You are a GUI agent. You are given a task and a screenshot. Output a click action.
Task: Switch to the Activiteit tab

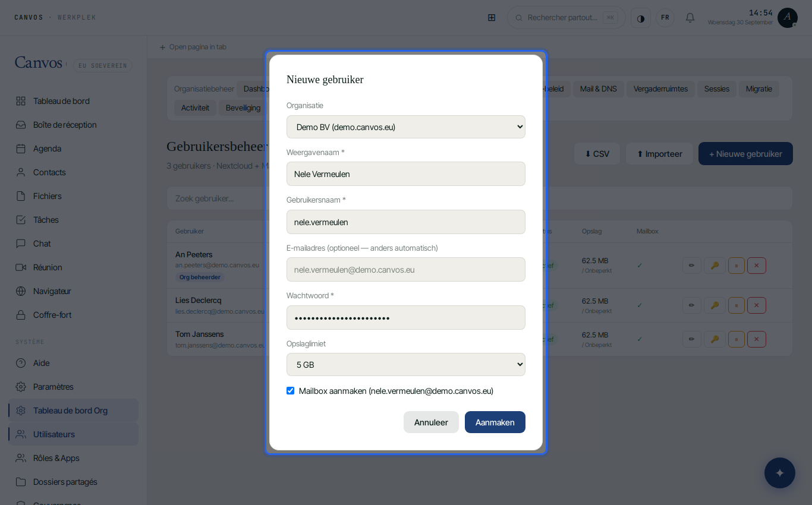tap(196, 108)
